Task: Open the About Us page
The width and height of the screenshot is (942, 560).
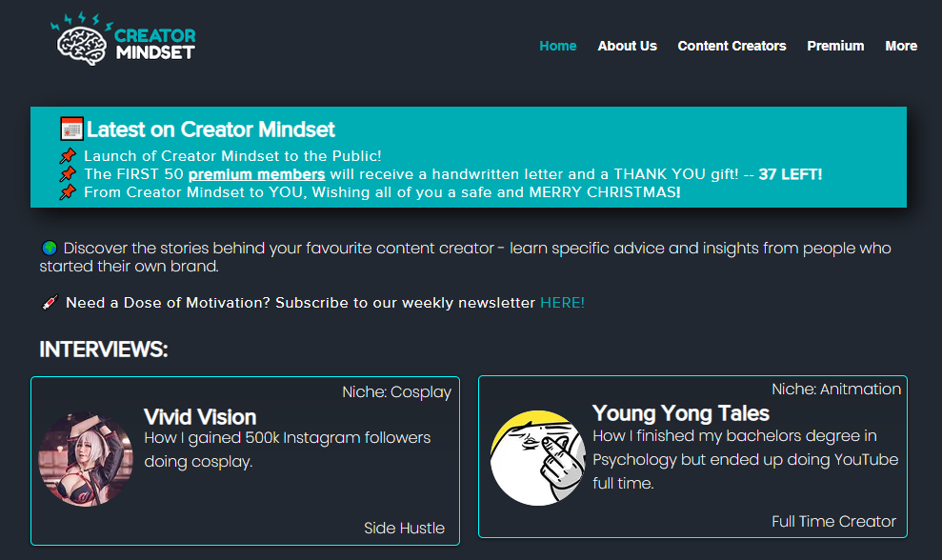Action: (627, 45)
